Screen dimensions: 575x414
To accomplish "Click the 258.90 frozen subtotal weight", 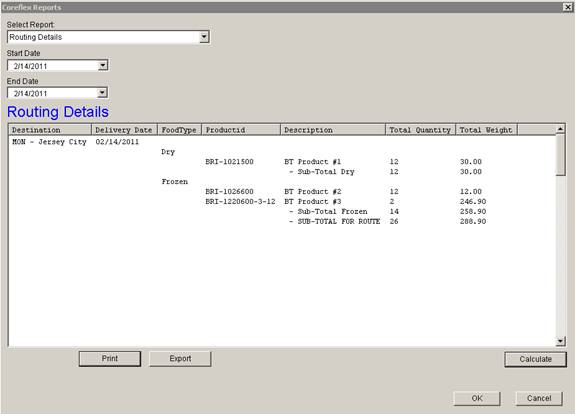I will [x=473, y=211].
